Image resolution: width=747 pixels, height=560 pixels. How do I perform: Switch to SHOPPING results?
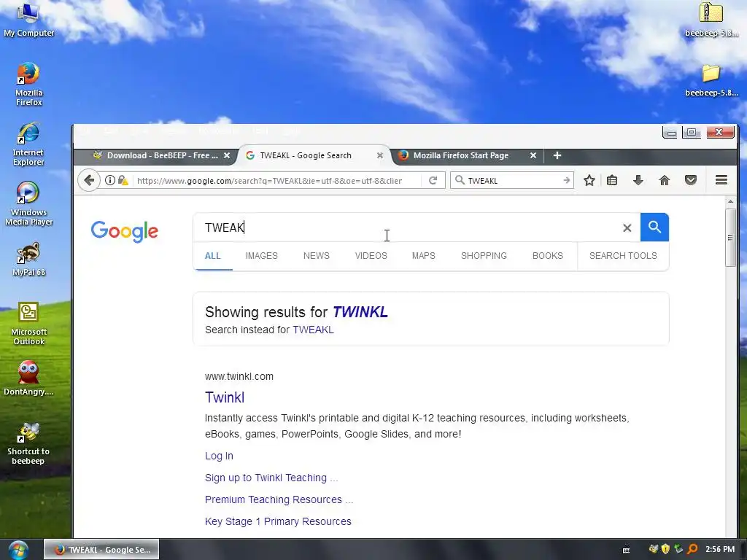point(484,256)
